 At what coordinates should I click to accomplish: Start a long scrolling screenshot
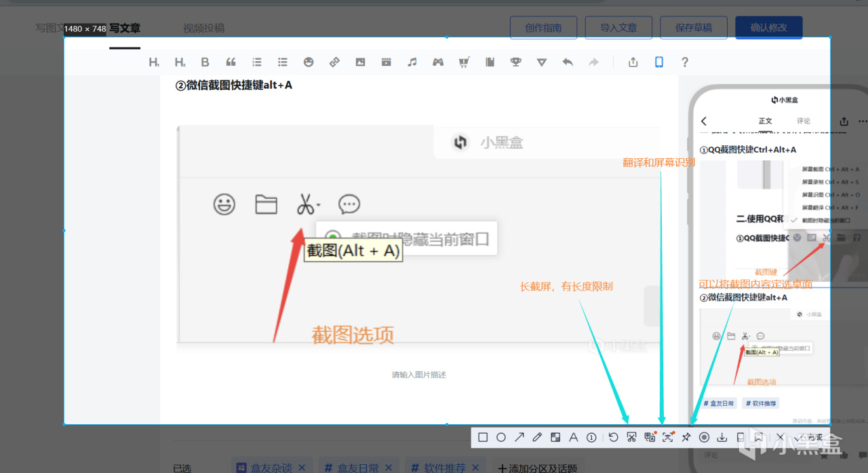[631, 438]
